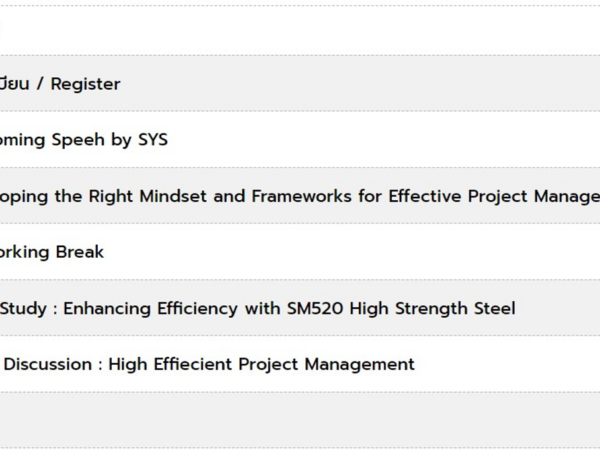Click the blank white row above the Register row
This screenshot has height=450, width=600.
pyautogui.click(x=300, y=31)
